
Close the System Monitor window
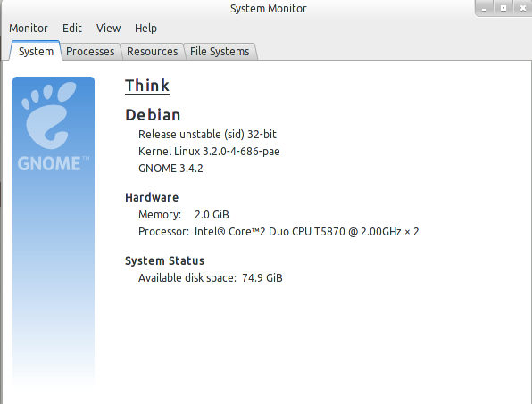tap(523, 8)
